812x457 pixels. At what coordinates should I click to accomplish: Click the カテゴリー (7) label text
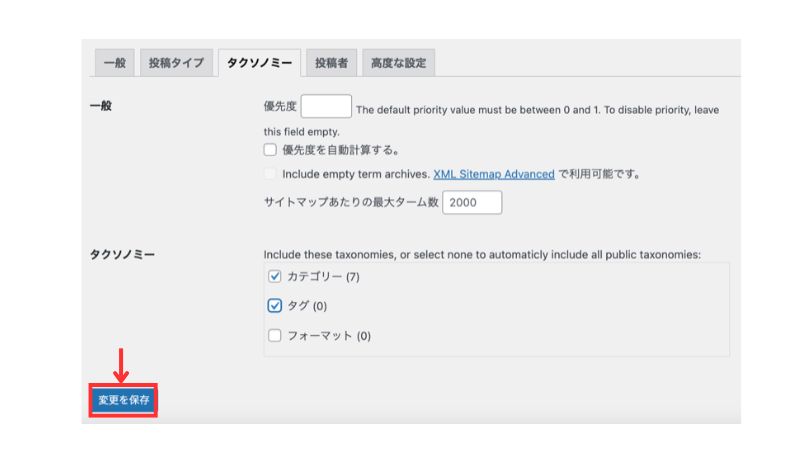coord(323,277)
